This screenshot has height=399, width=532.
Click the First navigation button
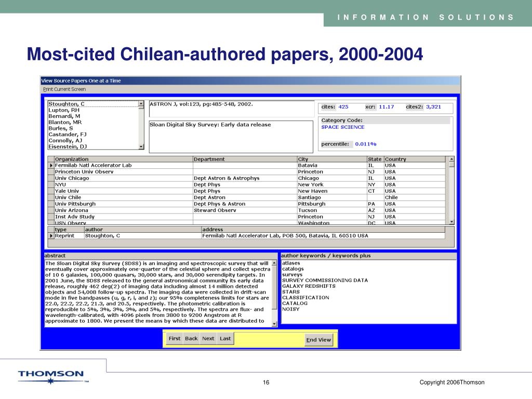tap(175, 339)
